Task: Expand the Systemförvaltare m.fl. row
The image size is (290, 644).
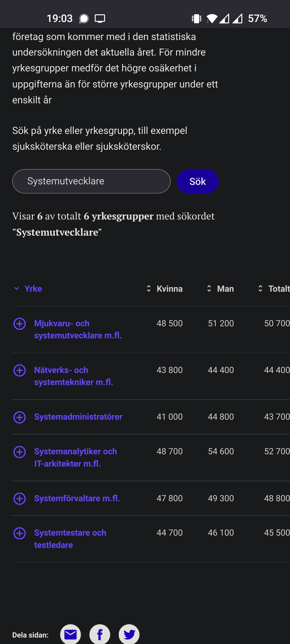Action: [x=20, y=499]
